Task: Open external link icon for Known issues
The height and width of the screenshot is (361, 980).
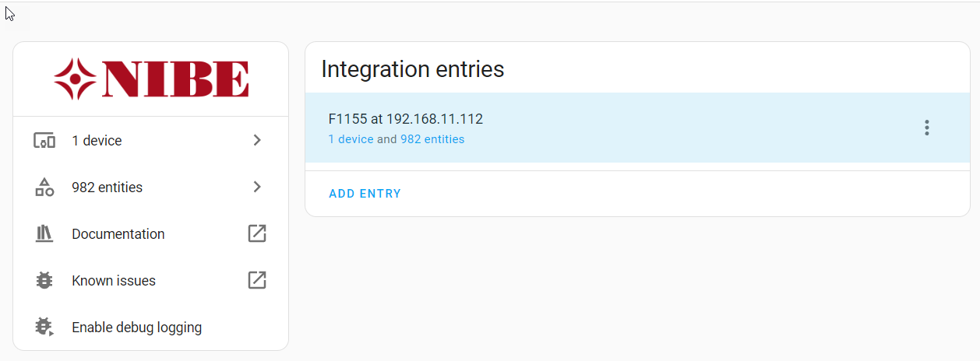Action: [257, 280]
